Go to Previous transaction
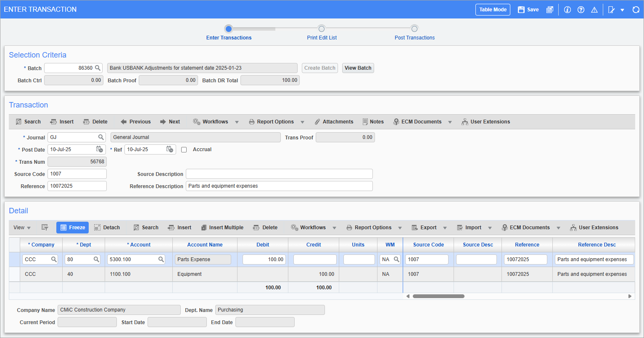 (135, 122)
